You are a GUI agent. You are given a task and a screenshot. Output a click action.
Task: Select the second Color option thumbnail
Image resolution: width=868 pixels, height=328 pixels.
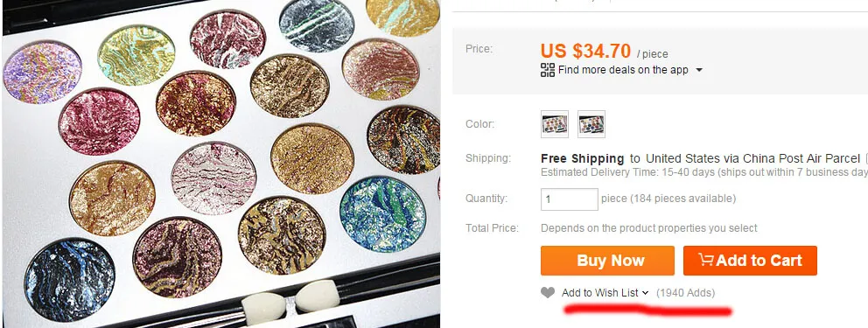591,124
